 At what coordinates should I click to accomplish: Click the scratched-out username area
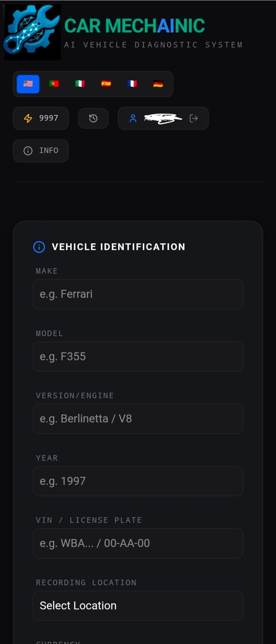click(x=162, y=118)
